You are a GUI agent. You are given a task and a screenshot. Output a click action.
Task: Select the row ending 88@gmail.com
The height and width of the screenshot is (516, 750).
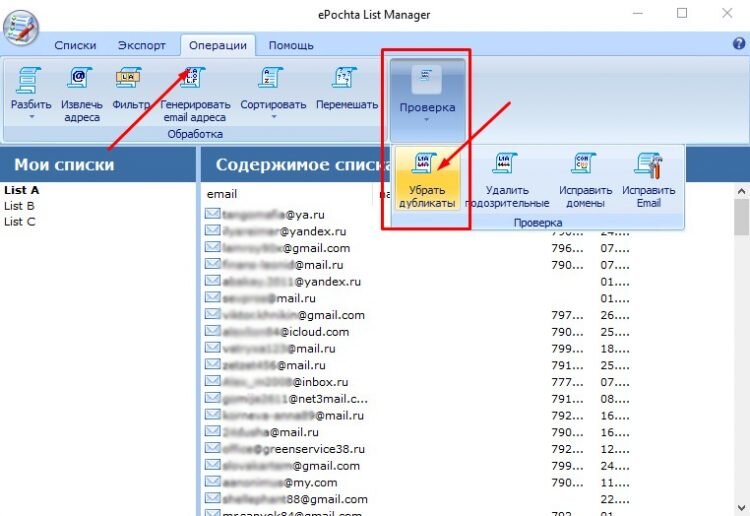click(419, 499)
